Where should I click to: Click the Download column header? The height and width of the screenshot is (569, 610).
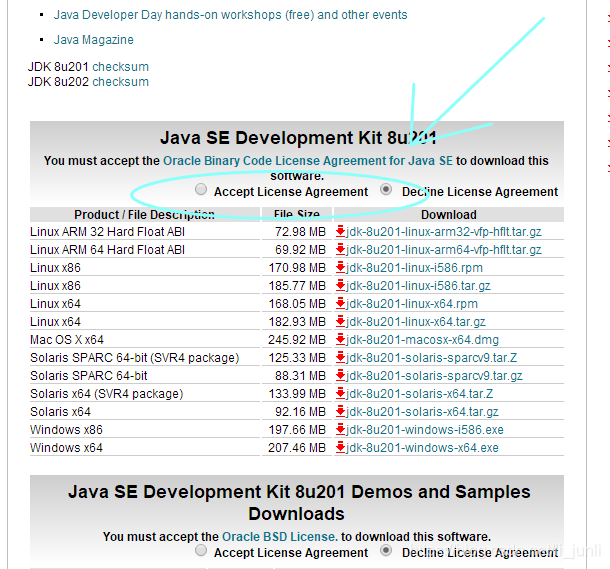tap(449, 215)
